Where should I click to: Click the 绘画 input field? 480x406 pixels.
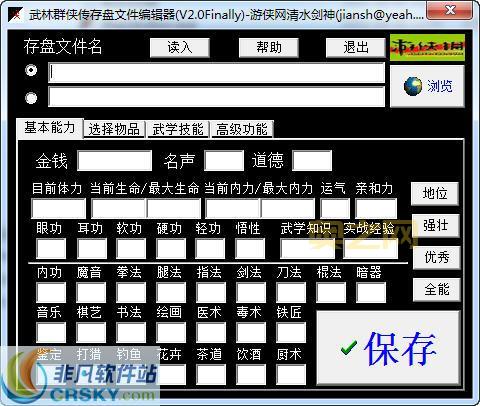[171, 333]
